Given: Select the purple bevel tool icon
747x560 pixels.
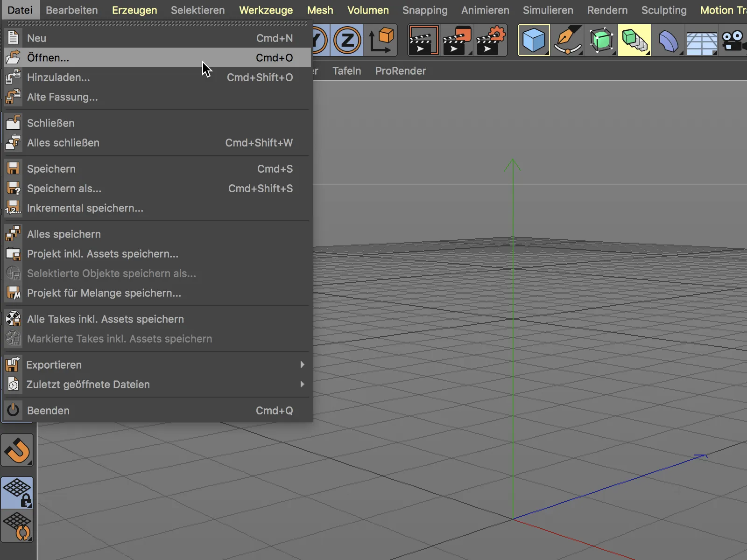Looking at the screenshot, I should point(669,41).
